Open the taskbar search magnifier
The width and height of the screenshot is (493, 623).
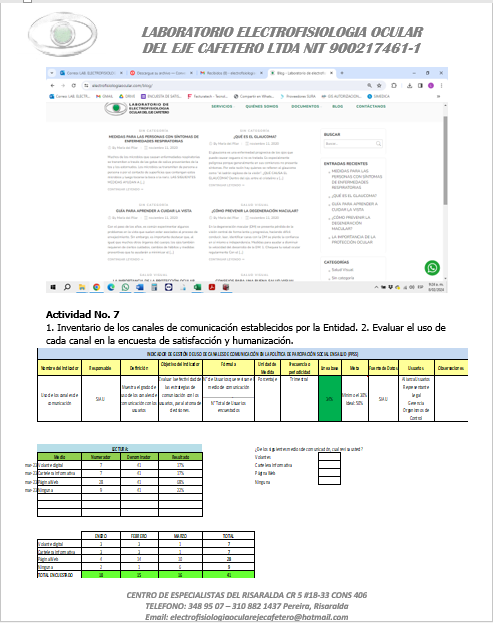67,287
